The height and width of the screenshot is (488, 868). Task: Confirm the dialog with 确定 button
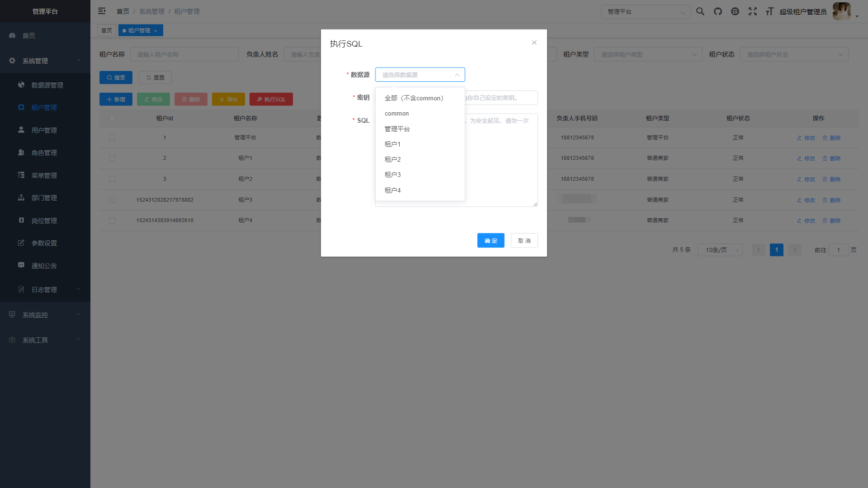click(491, 240)
